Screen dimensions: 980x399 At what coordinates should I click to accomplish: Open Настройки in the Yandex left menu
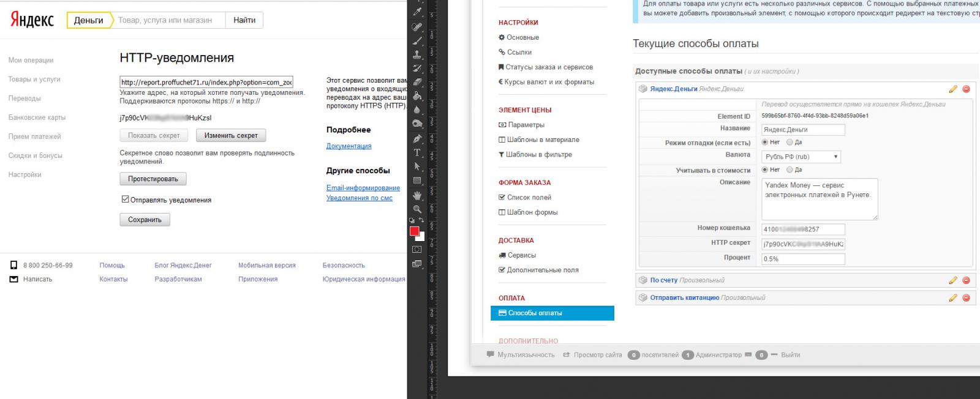tap(24, 174)
